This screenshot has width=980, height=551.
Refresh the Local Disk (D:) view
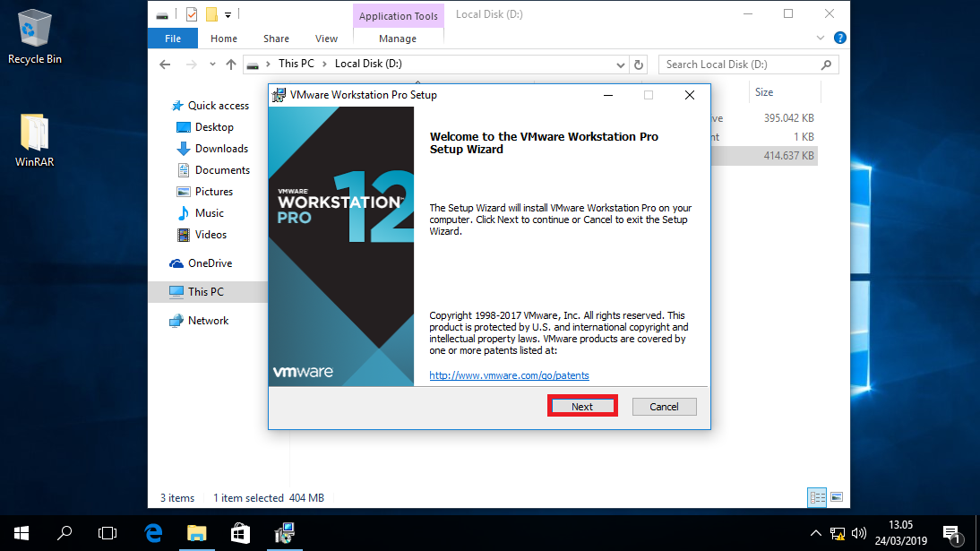(x=638, y=65)
